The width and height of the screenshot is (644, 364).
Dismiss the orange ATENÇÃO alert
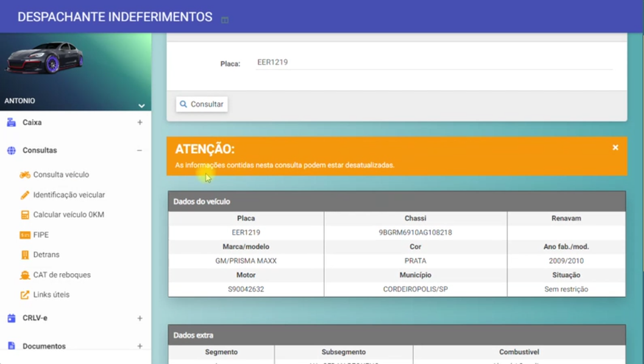click(x=615, y=148)
